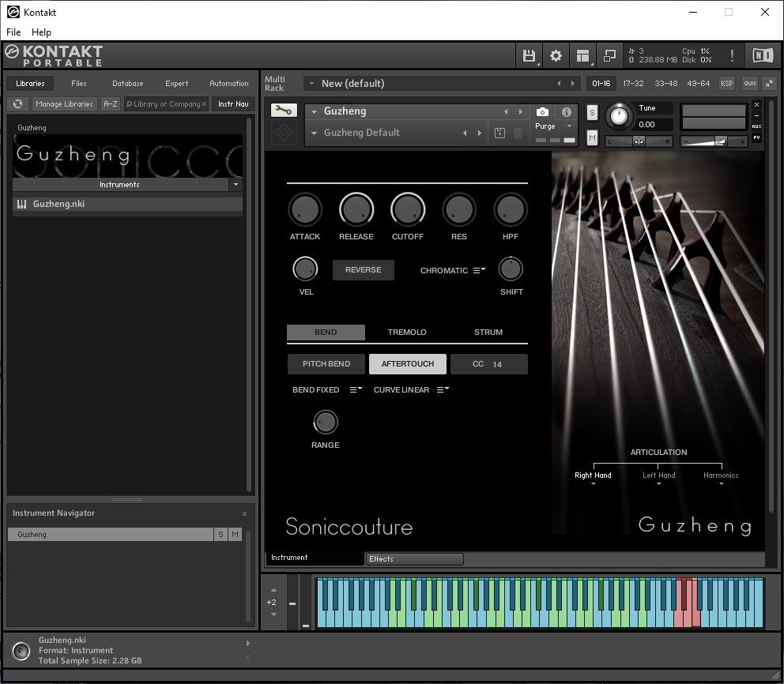Toggle the AUX sends button

756,126
